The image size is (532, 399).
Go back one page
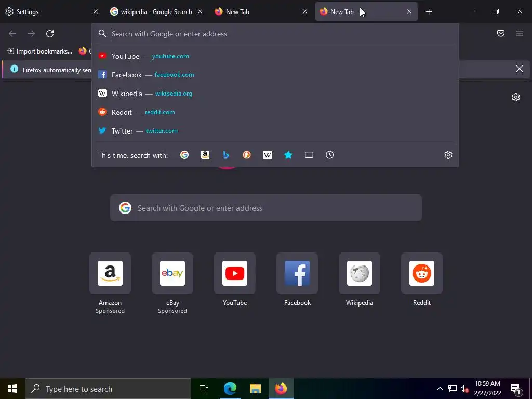(12, 34)
